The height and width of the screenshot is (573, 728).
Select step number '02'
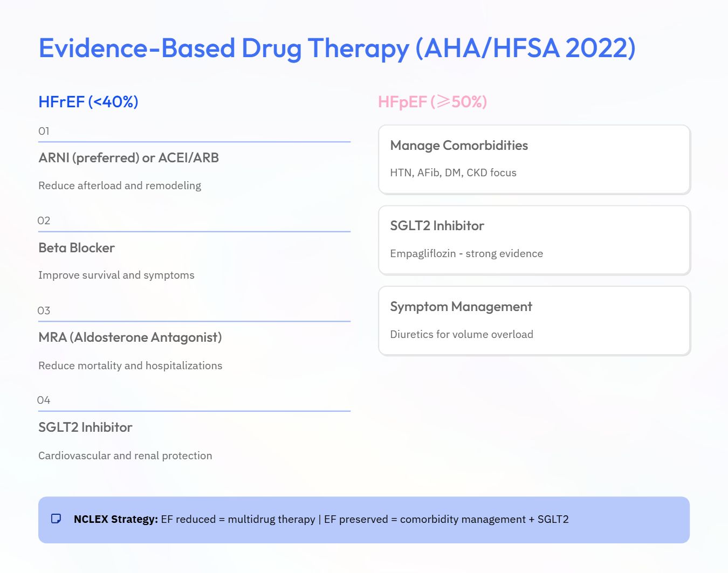point(44,220)
